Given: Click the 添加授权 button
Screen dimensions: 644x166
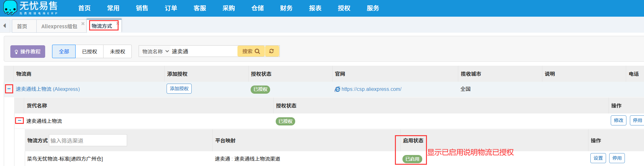Looking at the screenshot, I should pyautogui.click(x=179, y=89).
